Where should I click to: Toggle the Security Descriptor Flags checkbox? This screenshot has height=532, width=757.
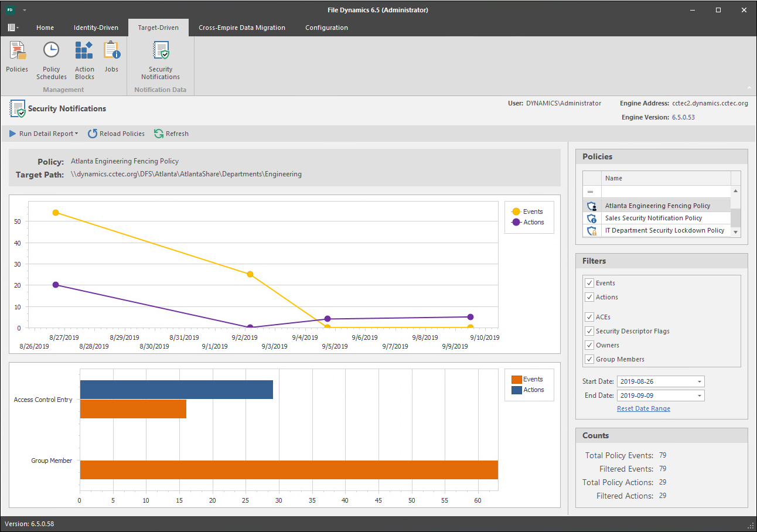click(589, 331)
